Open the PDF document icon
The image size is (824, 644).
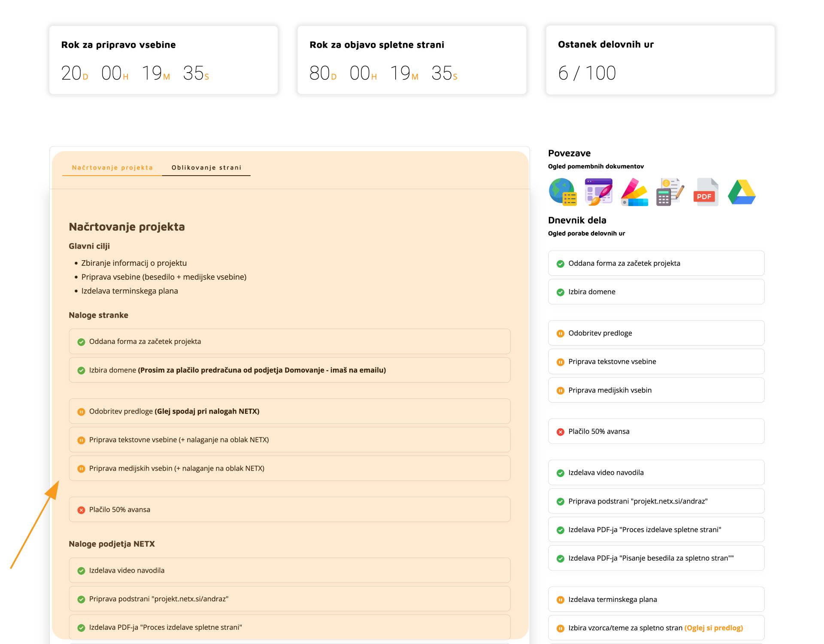(x=706, y=192)
